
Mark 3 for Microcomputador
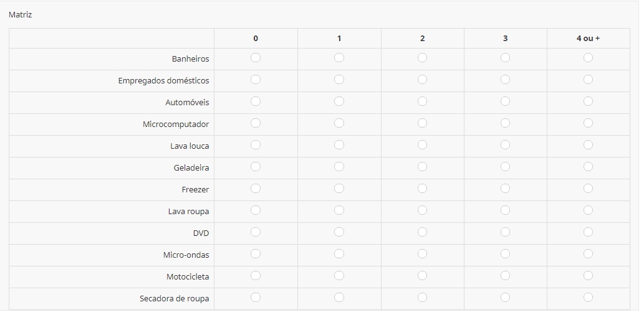(x=505, y=123)
